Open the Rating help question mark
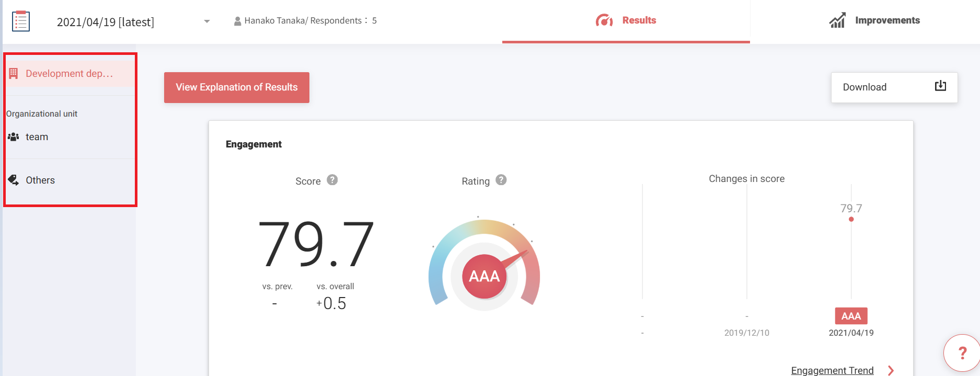This screenshot has width=980, height=376. (501, 180)
